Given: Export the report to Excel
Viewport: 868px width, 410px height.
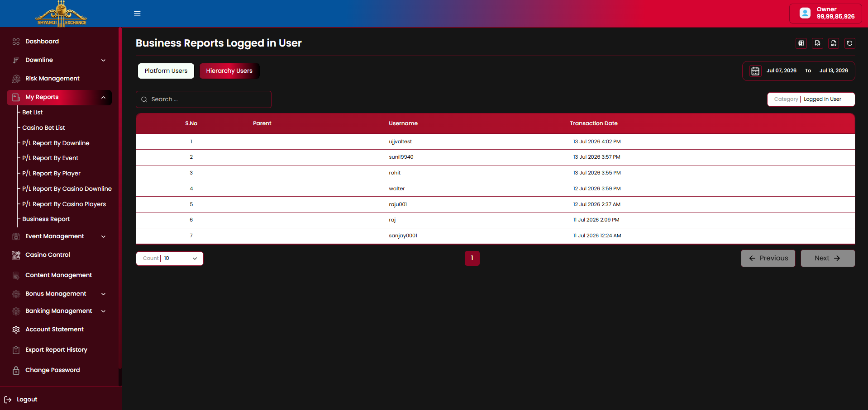Looking at the screenshot, I should (801, 43).
